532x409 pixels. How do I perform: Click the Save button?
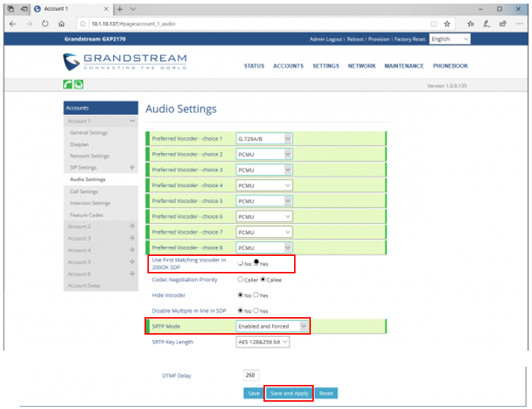253,394
